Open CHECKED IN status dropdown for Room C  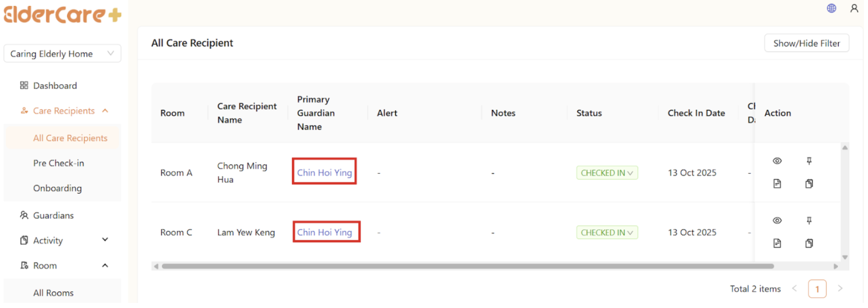[x=607, y=233]
